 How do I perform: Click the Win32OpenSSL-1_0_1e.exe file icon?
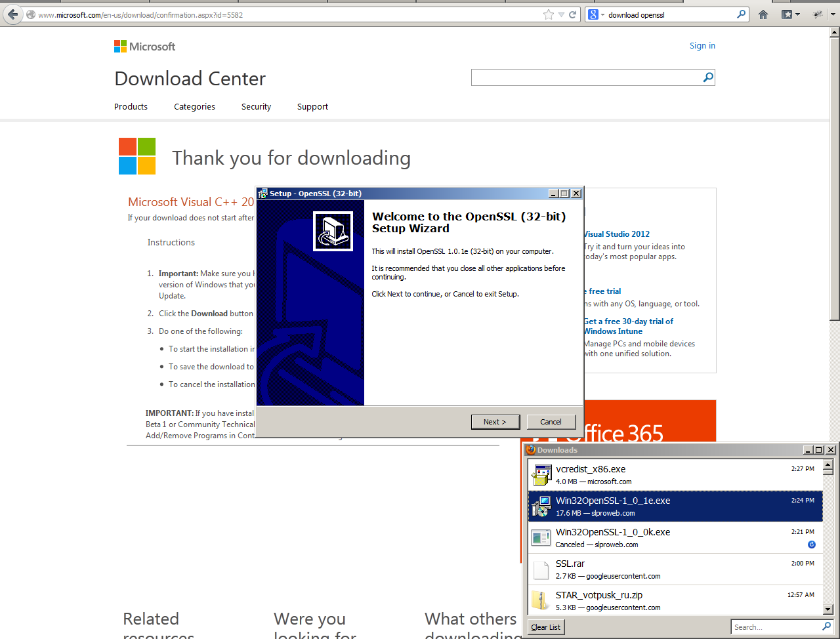541,506
